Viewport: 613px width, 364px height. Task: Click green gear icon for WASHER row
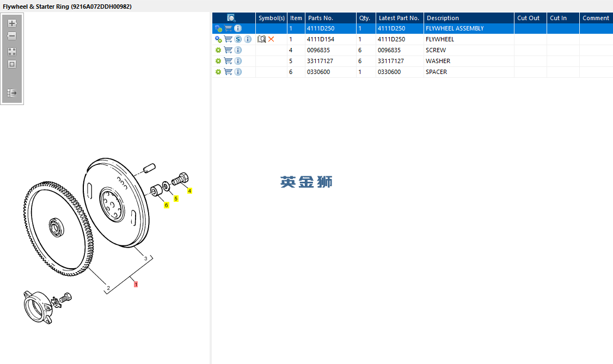point(218,61)
